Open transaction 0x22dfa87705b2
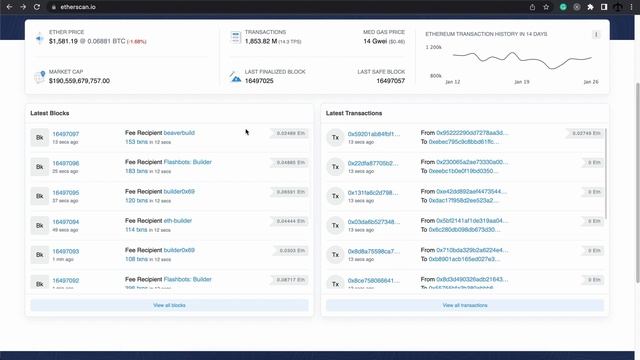640x360 pixels. pyautogui.click(x=373, y=163)
